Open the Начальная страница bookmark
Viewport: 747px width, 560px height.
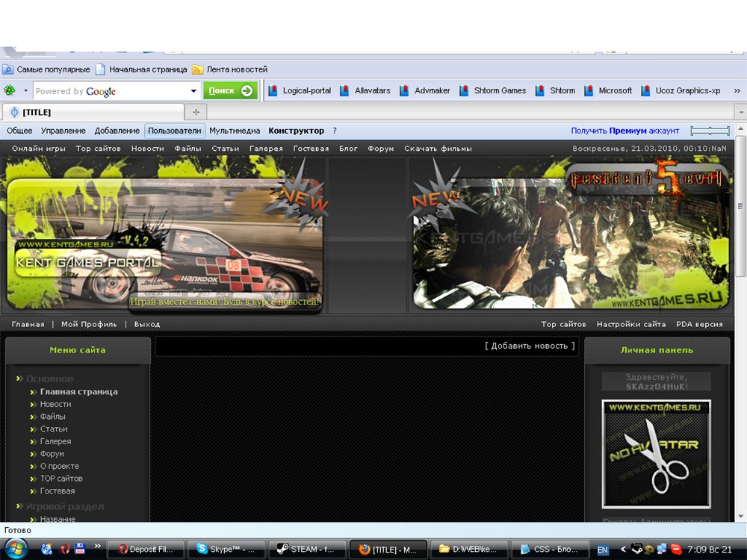141,69
